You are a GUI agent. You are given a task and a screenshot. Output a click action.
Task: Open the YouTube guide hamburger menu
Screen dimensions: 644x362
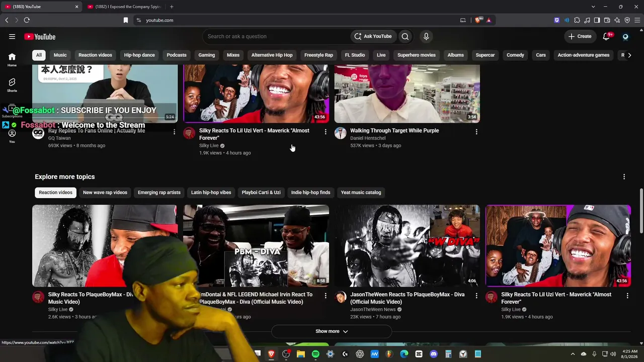pos(12,36)
